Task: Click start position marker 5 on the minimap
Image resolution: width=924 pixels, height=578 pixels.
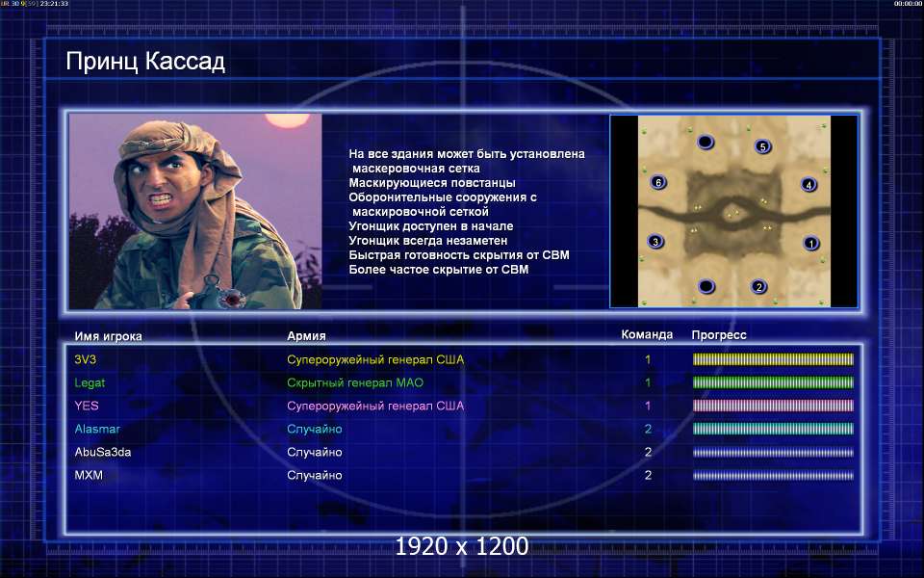Action: click(762, 146)
